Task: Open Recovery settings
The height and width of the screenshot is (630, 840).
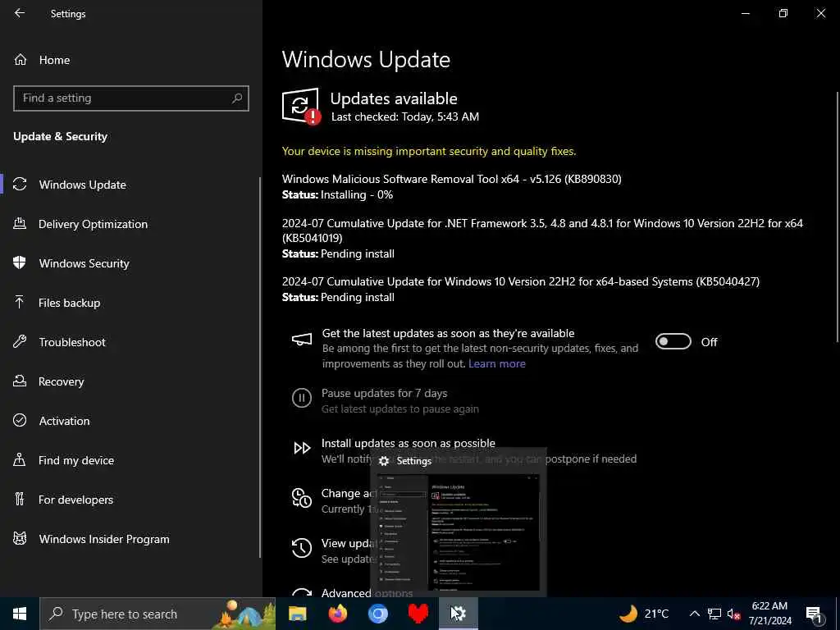Action: point(61,381)
